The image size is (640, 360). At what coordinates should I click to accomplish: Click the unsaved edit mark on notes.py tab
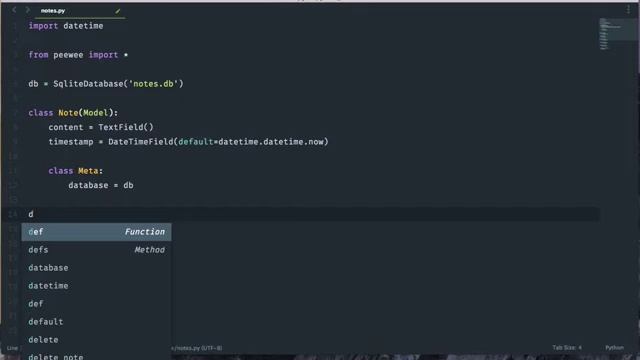(x=118, y=11)
